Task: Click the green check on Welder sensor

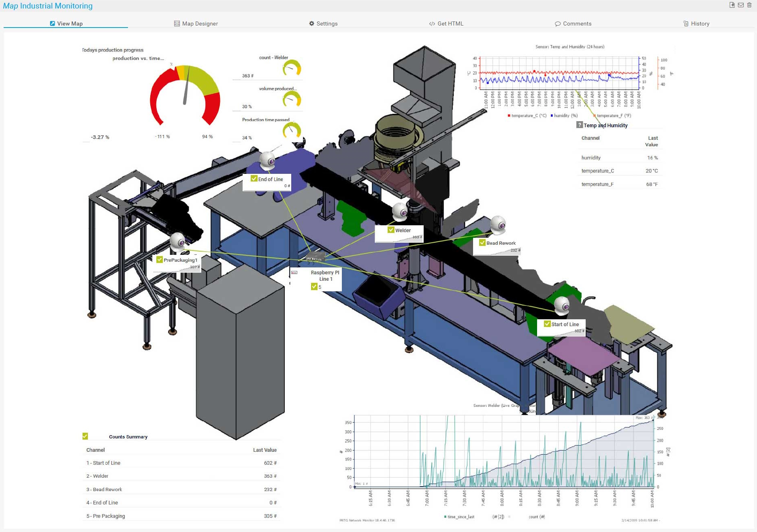Action: [390, 229]
